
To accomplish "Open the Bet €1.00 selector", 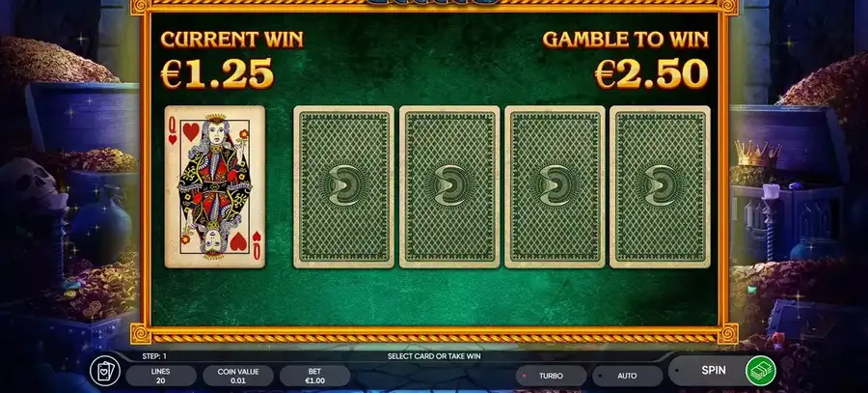I will click(x=314, y=376).
